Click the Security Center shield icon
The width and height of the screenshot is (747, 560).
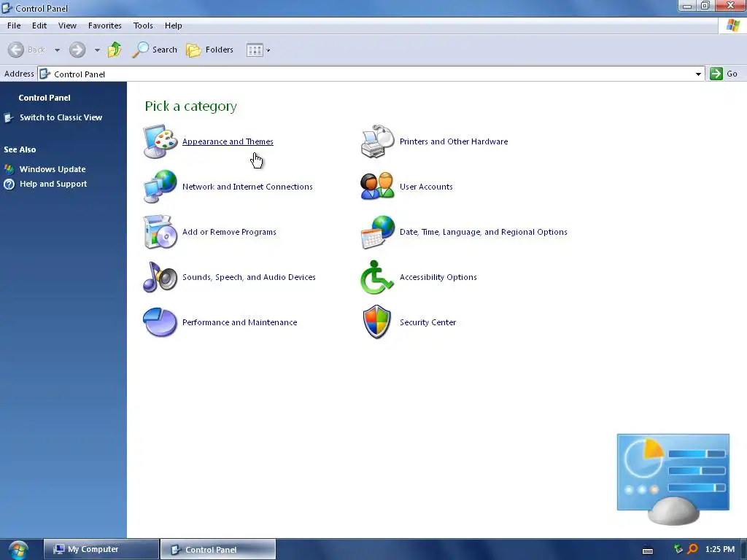(x=377, y=322)
